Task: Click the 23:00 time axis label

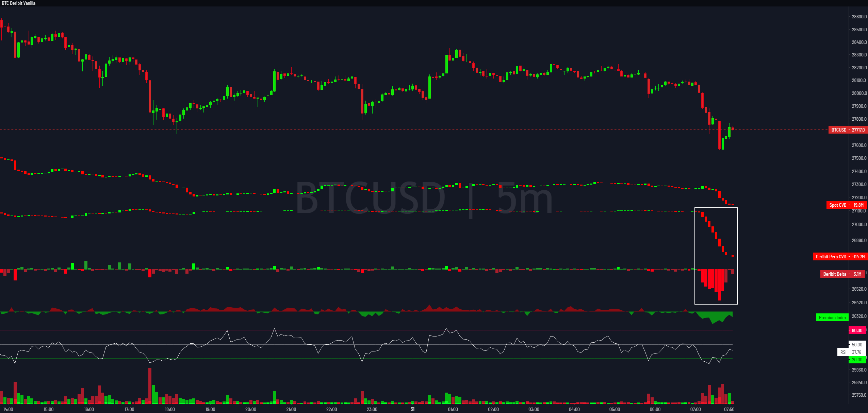Action: click(x=372, y=409)
